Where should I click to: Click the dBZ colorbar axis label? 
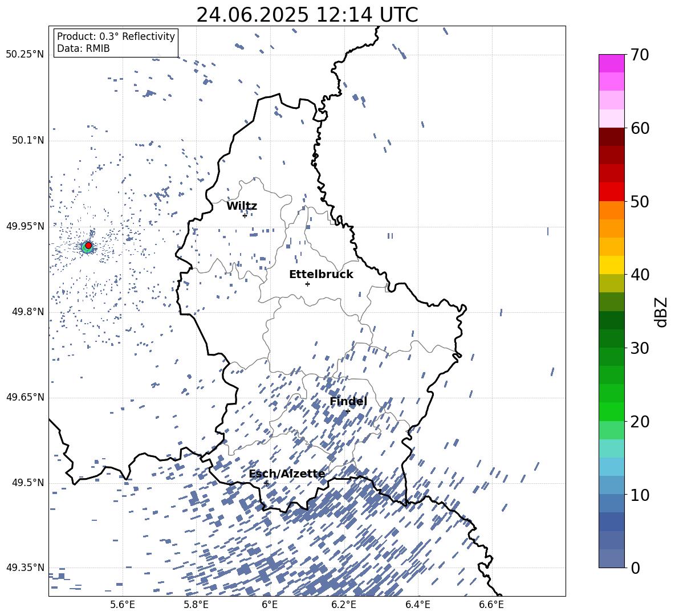pyautogui.click(x=662, y=312)
